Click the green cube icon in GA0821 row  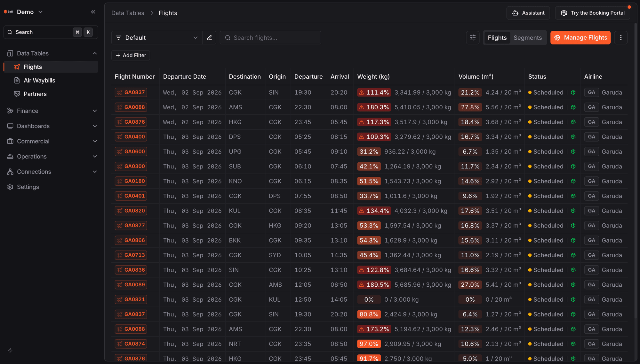[x=573, y=299]
